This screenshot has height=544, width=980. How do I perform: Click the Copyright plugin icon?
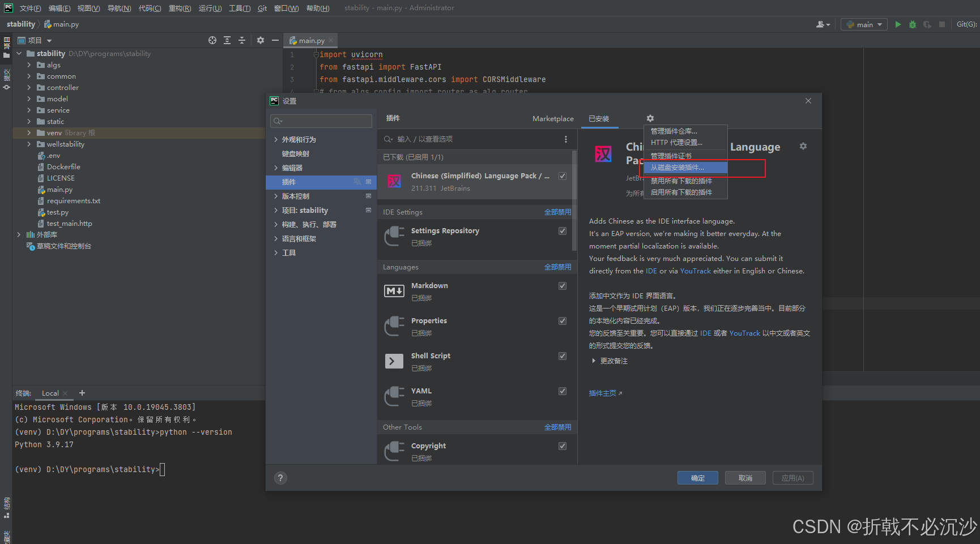click(x=394, y=451)
